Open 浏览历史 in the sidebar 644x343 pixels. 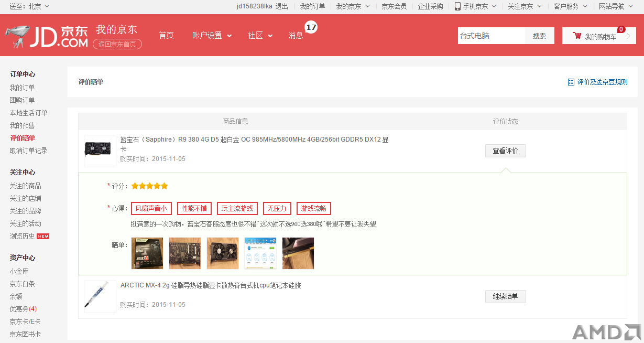point(22,236)
